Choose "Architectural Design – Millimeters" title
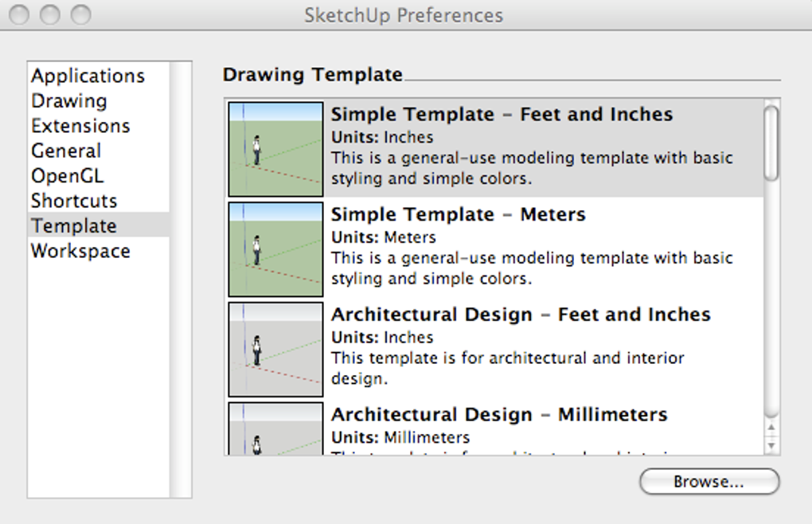Image resolution: width=812 pixels, height=524 pixels. click(499, 415)
